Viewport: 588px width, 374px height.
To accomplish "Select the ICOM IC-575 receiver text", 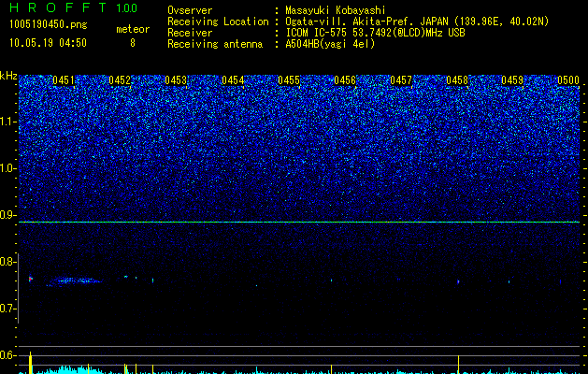I will tap(375, 33).
